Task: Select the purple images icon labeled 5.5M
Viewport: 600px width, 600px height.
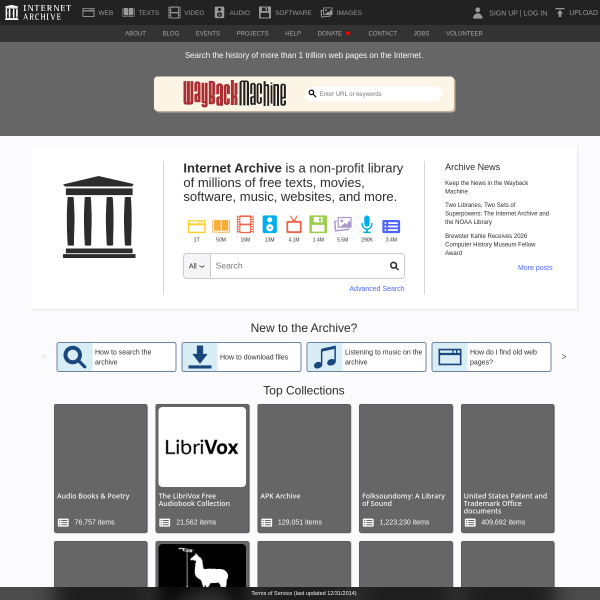Action: (342, 224)
